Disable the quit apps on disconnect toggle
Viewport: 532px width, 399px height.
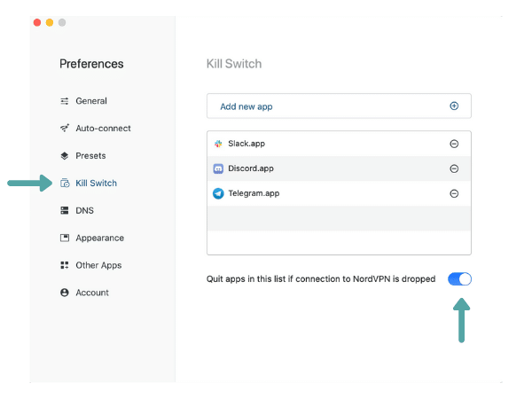tap(459, 279)
